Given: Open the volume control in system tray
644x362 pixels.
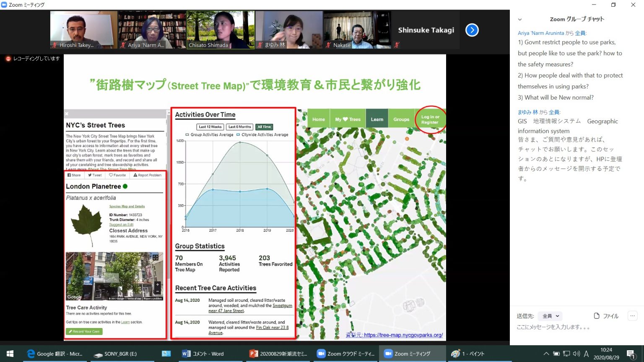Looking at the screenshot, I should tap(576, 354).
